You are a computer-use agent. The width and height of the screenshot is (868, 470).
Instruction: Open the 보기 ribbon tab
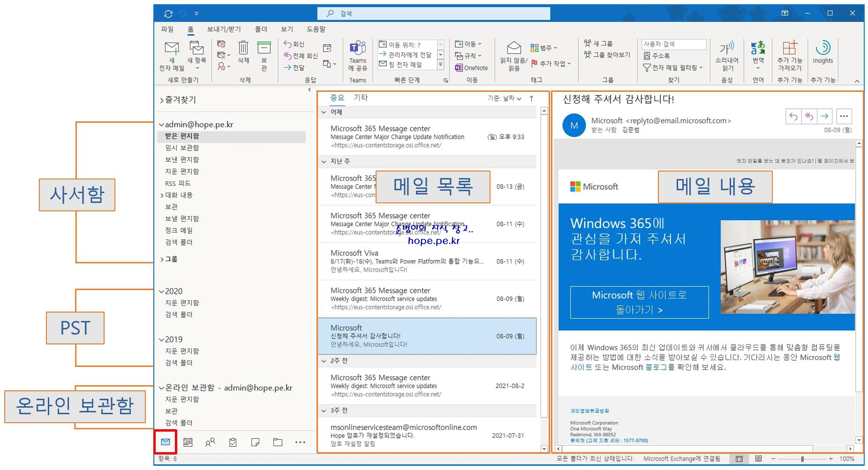pos(287,29)
